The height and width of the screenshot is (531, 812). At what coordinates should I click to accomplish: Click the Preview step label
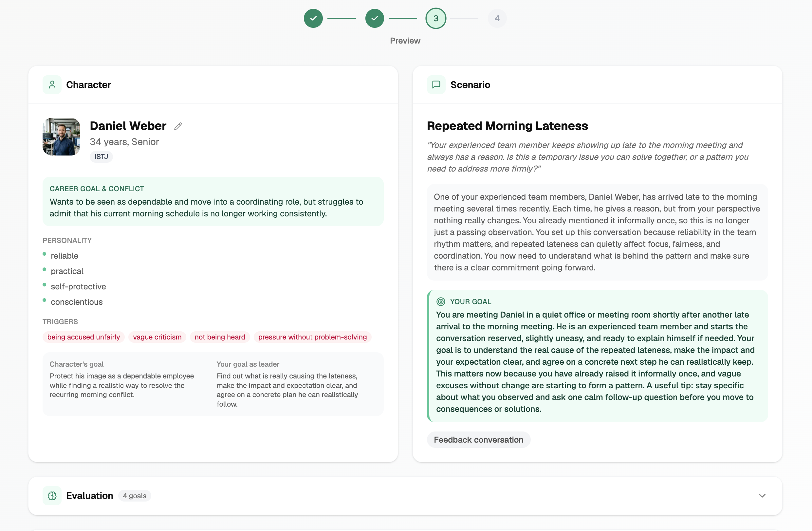coord(405,40)
